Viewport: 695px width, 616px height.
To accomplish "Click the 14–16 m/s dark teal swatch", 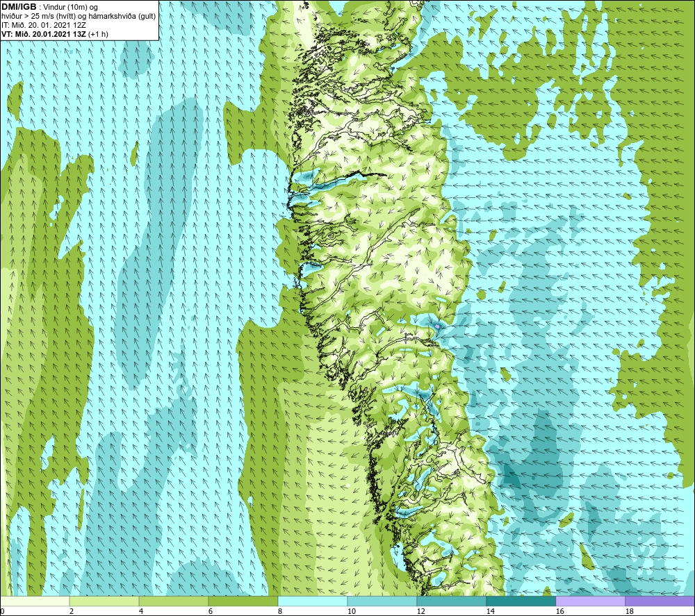I will (521, 601).
